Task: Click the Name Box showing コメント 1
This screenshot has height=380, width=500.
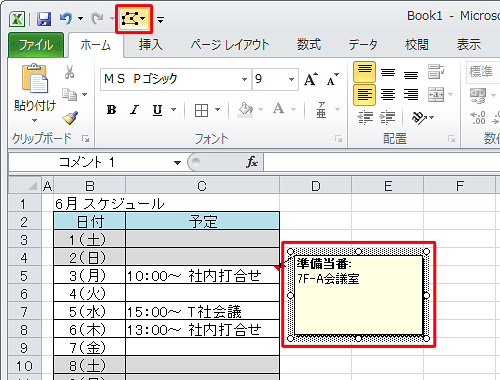Action: (90, 162)
